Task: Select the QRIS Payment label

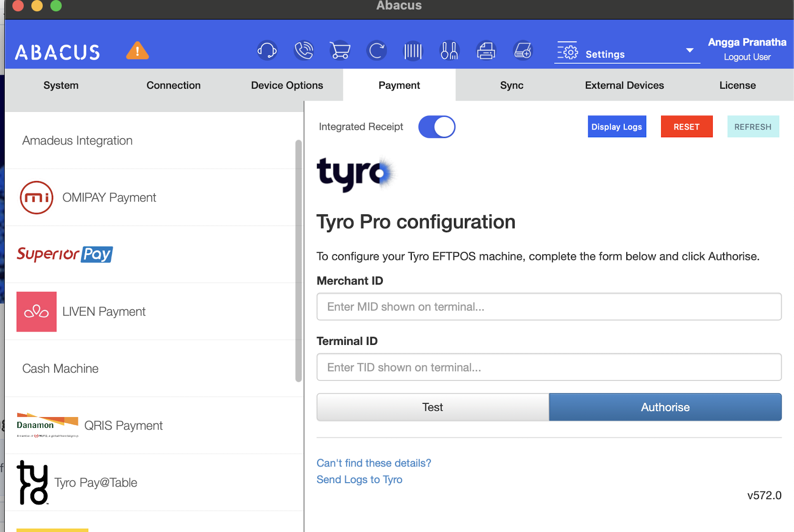Action: (x=123, y=426)
